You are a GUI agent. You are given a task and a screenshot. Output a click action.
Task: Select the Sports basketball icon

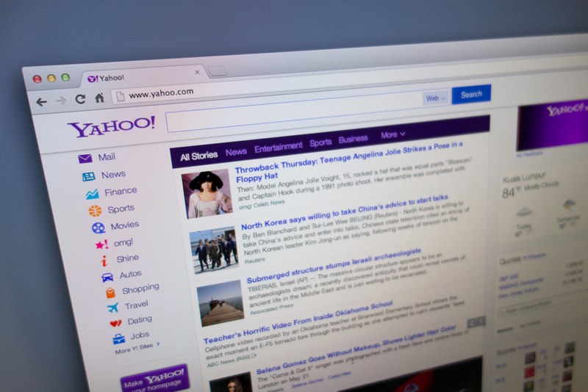point(95,211)
